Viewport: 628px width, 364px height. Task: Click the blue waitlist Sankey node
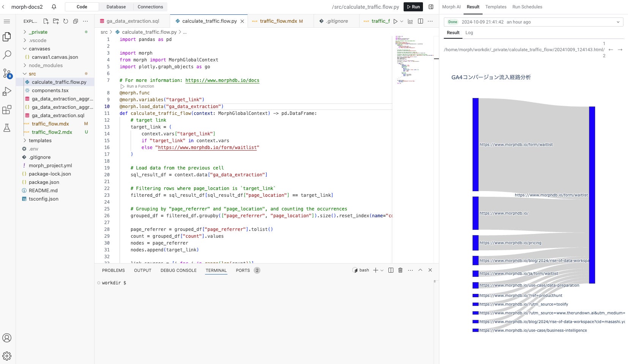coord(475,144)
